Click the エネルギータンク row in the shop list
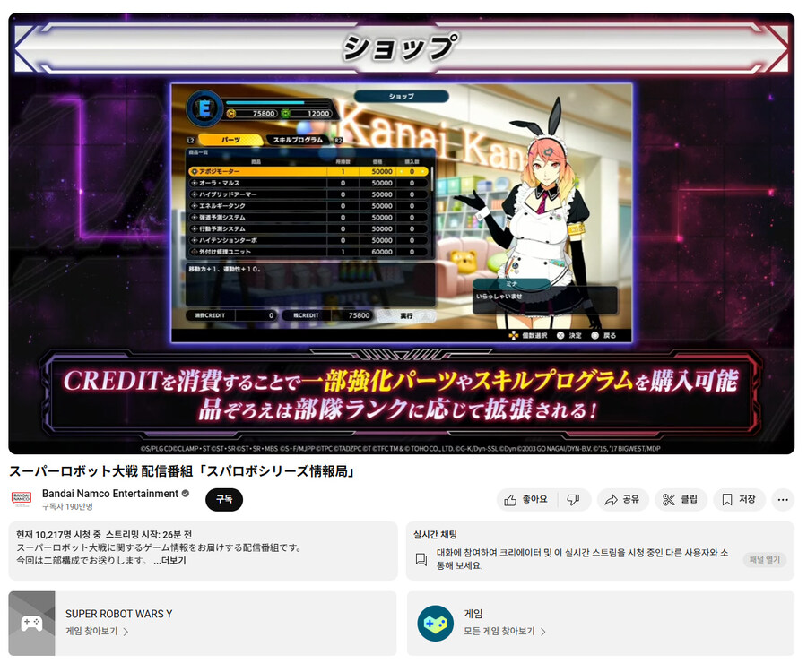Viewport: 807px width, 672px height. coord(308,206)
